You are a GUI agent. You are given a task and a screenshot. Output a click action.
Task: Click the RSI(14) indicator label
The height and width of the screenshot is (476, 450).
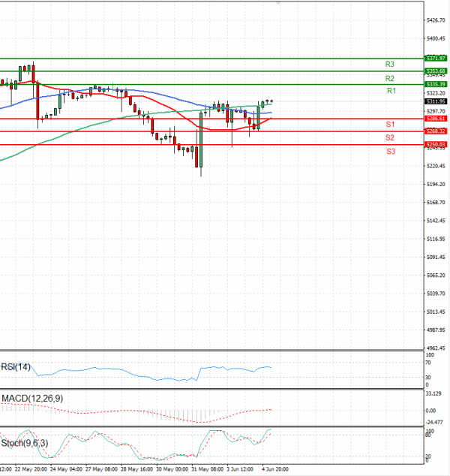(x=16, y=367)
